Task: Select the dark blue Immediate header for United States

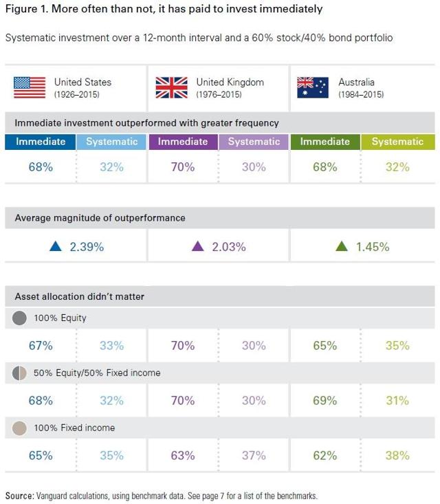Action: pos(41,142)
